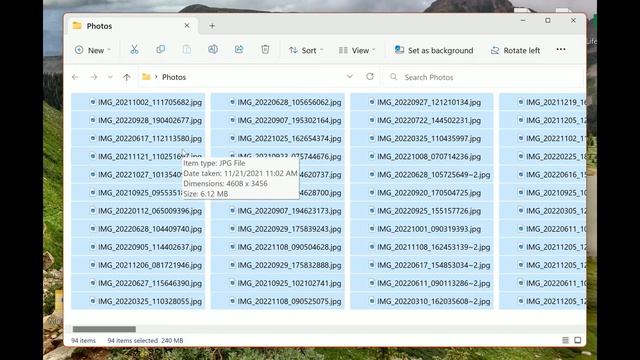Select IMG_20221025_162654374.jpg
Image resolution: width=640 pixels, height=360 pixels.
[x=278, y=138]
